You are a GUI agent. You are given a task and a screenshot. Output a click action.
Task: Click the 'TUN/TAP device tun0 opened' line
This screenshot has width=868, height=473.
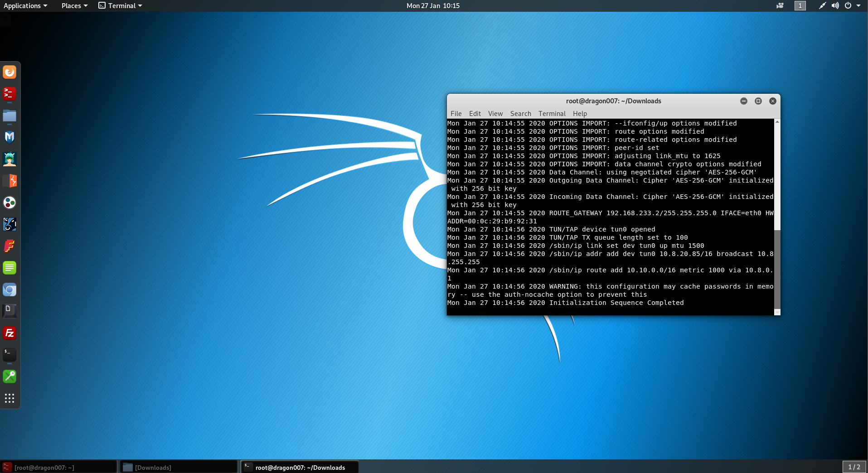pos(551,229)
